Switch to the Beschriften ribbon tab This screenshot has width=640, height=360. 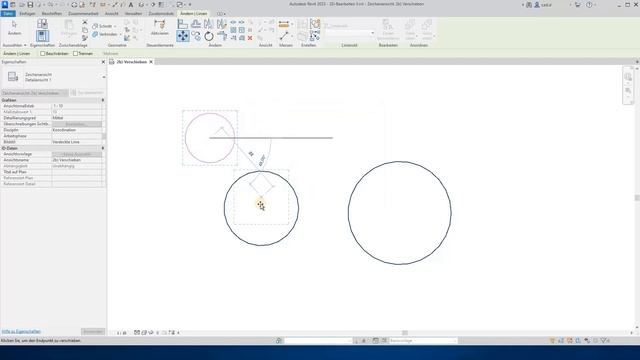pyautogui.click(x=52, y=13)
